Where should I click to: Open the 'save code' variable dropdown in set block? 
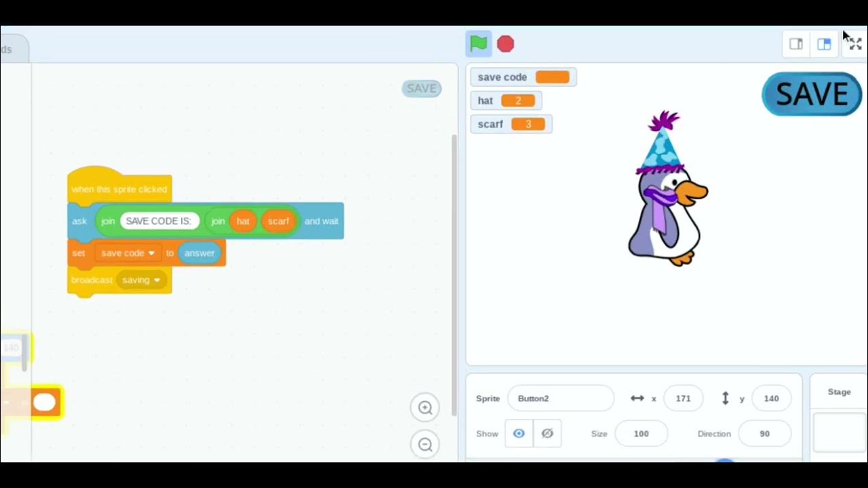pyautogui.click(x=127, y=253)
